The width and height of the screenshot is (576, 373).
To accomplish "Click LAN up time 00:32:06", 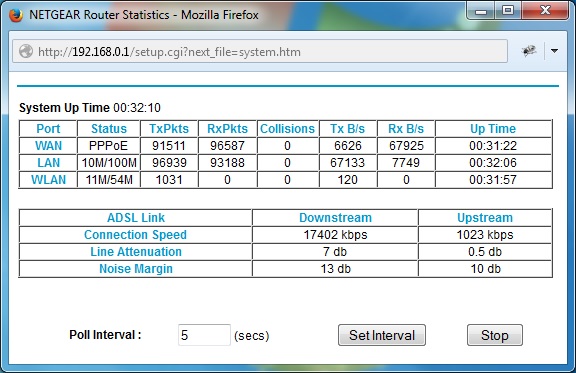I will coord(493,162).
